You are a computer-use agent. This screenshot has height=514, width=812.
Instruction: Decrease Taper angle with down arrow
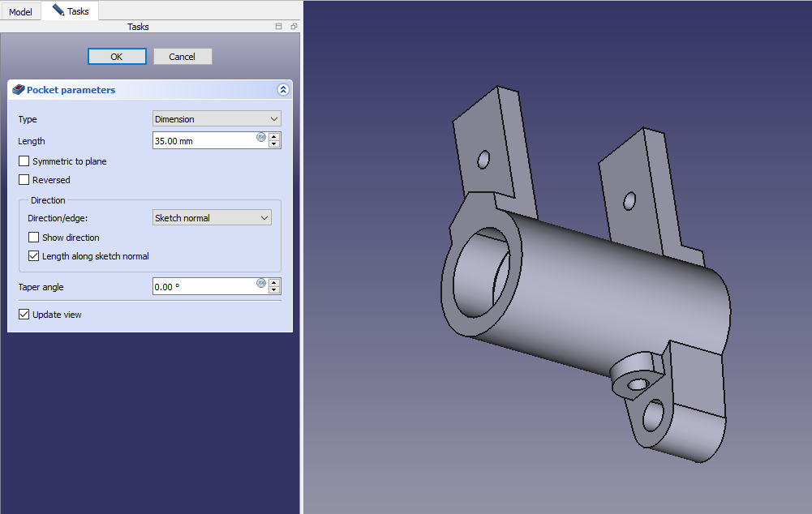[x=274, y=290]
